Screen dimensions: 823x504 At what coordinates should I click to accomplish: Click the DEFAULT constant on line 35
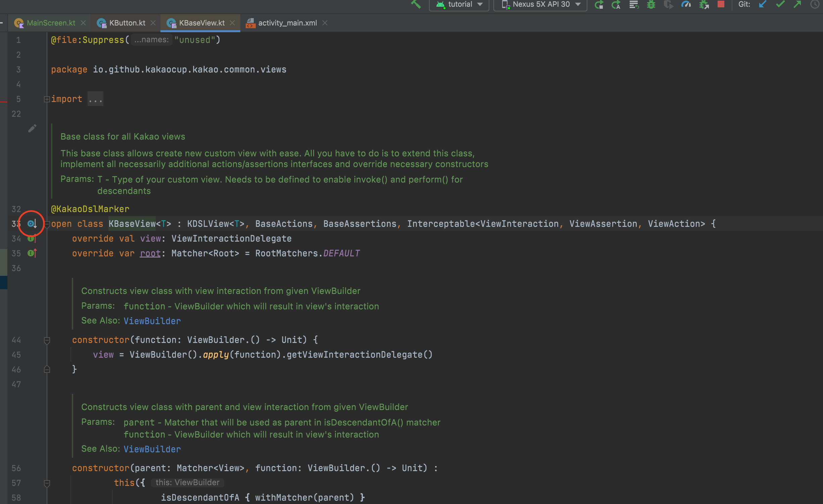point(341,253)
